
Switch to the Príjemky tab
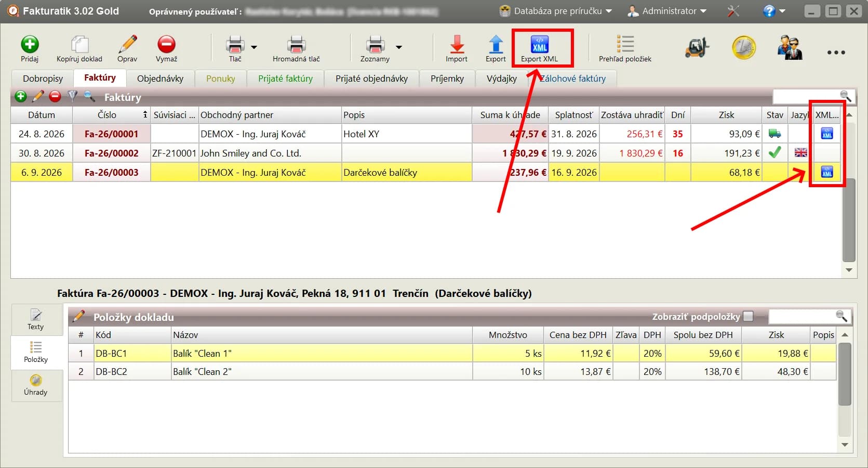point(447,79)
